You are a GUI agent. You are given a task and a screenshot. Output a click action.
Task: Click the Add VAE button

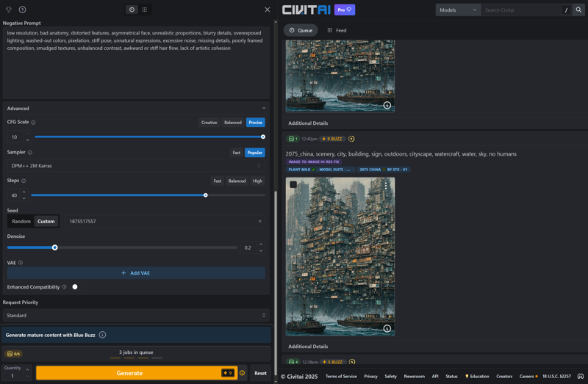point(135,273)
